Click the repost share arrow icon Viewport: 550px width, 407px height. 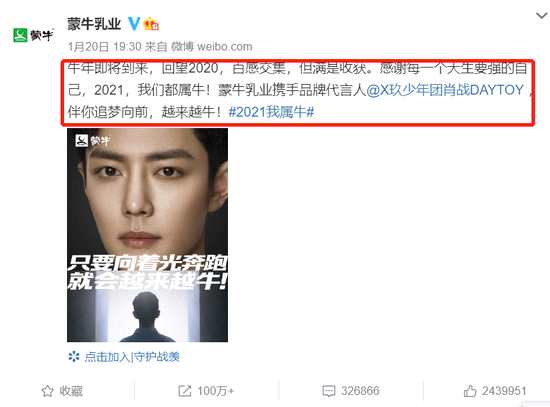(185, 391)
